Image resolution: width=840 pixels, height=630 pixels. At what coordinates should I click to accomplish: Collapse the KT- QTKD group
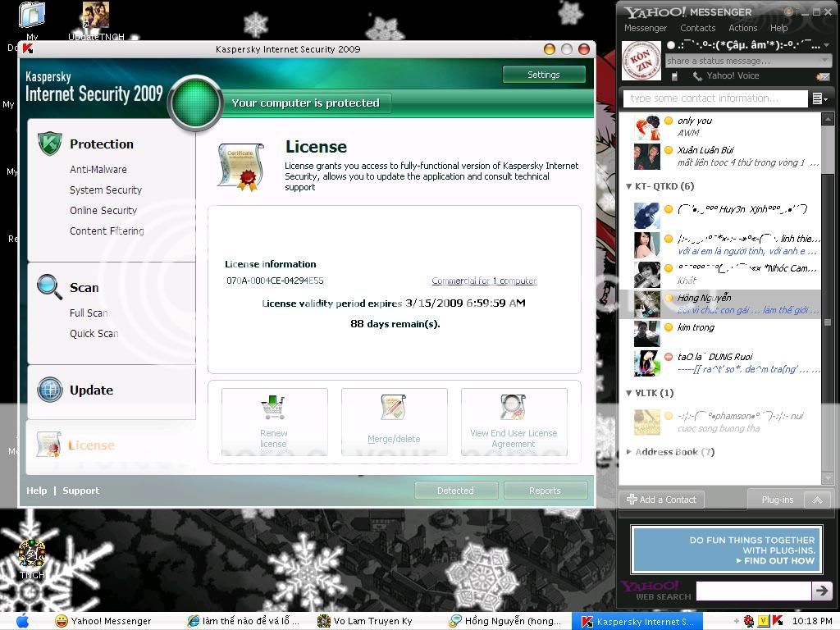coord(629,186)
